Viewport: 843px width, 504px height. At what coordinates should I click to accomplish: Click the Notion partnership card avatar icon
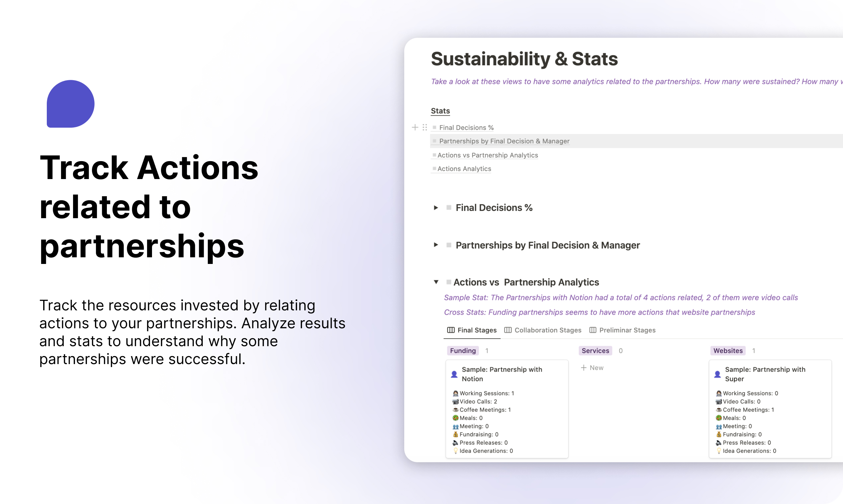pos(454,374)
